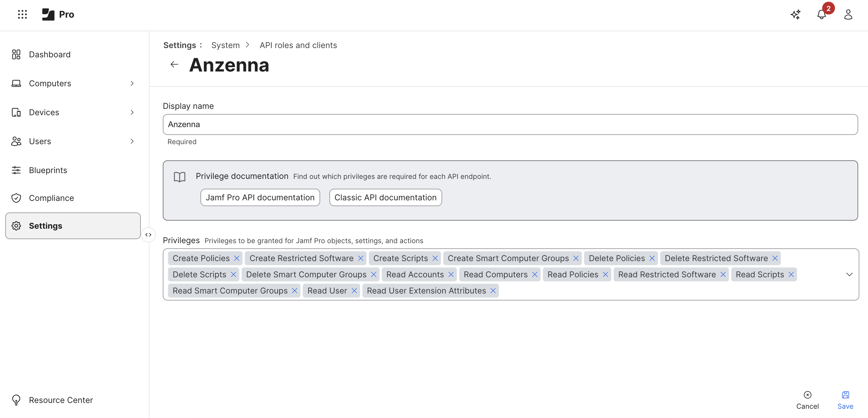
Task: Click the Display name input field
Action: tap(510, 124)
